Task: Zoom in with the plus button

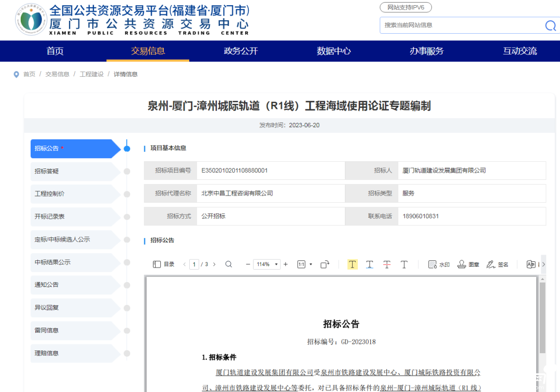Action: click(286, 264)
